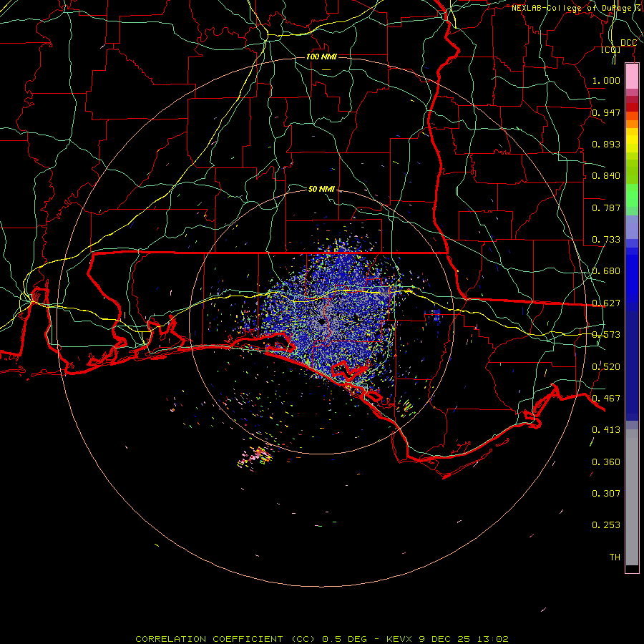Click the 50 NMI range ring label
644x644 pixels.
click(x=321, y=188)
